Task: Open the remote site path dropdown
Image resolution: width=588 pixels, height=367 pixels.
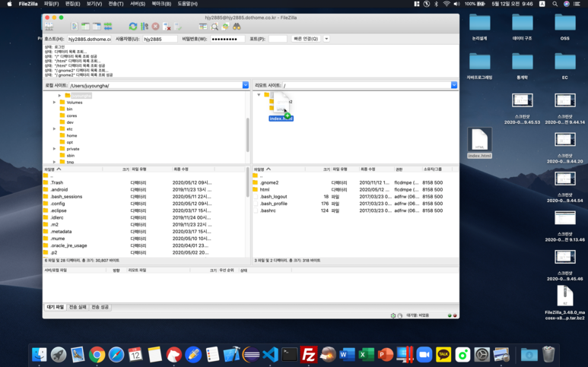Action: [454, 85]
